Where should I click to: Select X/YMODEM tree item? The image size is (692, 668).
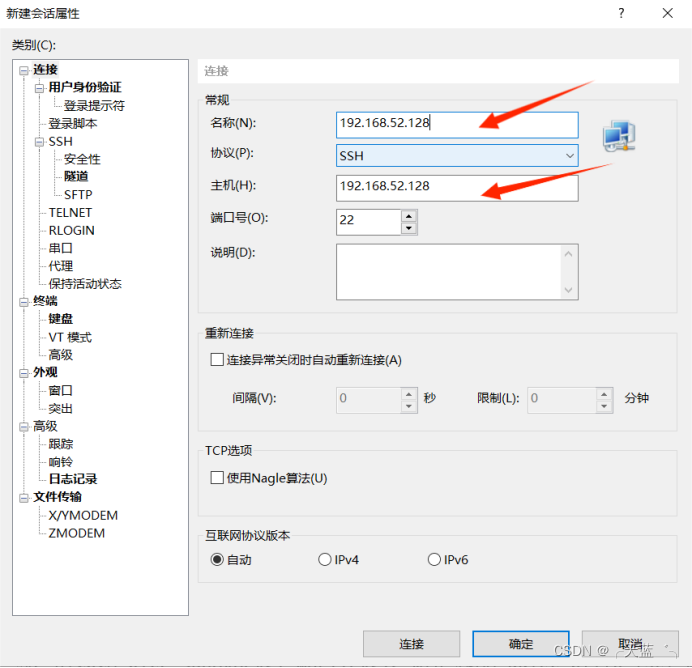pyautogui.click(x=83, y=515)
